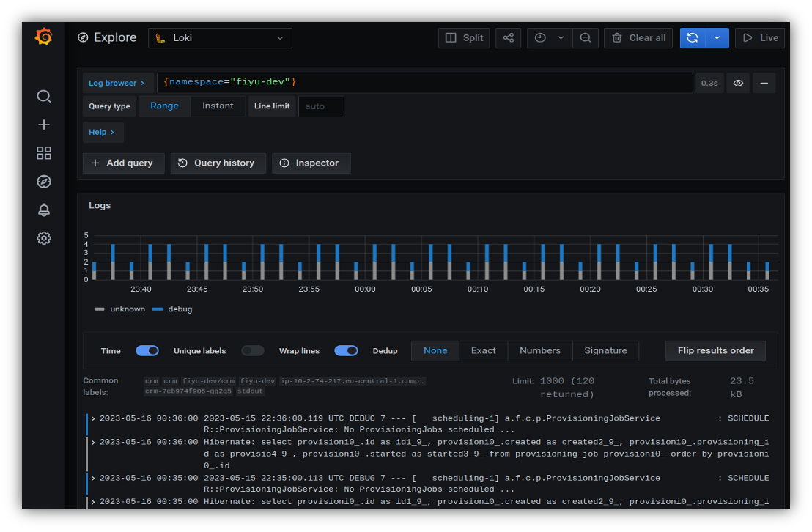
Task: Open the Explore compass sidebar icon
Action: pyautogui.click(x=44, y=181)
